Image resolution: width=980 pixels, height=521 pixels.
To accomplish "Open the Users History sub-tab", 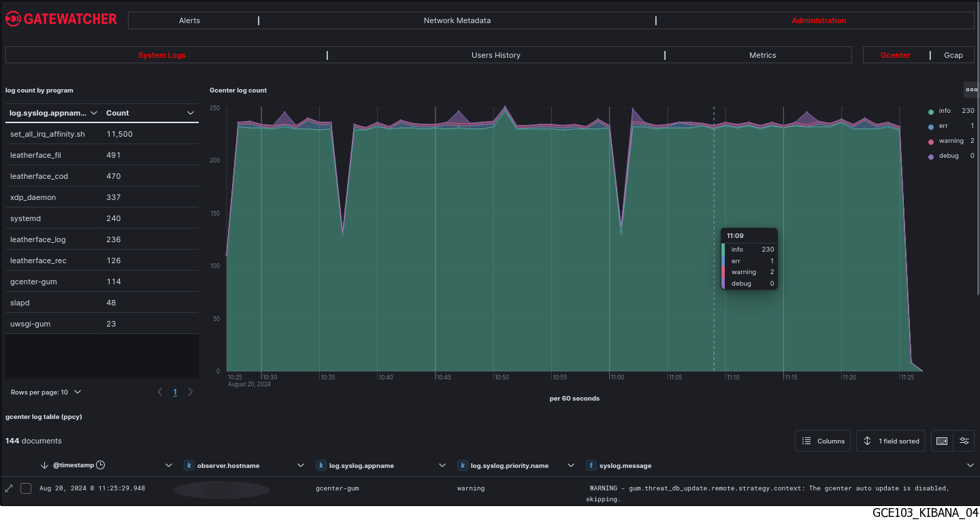I will [496, 55].
